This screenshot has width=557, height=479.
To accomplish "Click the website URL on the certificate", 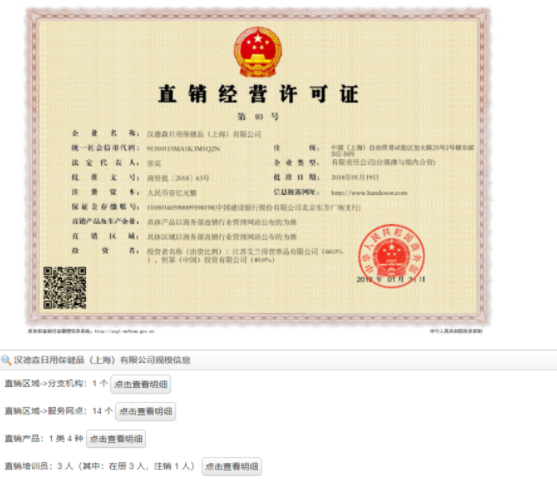I will [x=369, y=193].
